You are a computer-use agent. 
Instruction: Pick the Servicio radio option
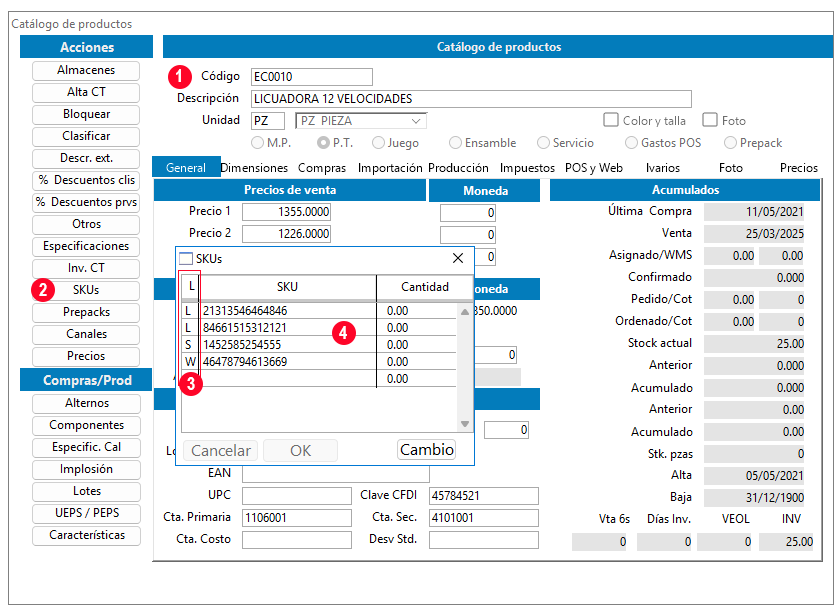point(543,143)
